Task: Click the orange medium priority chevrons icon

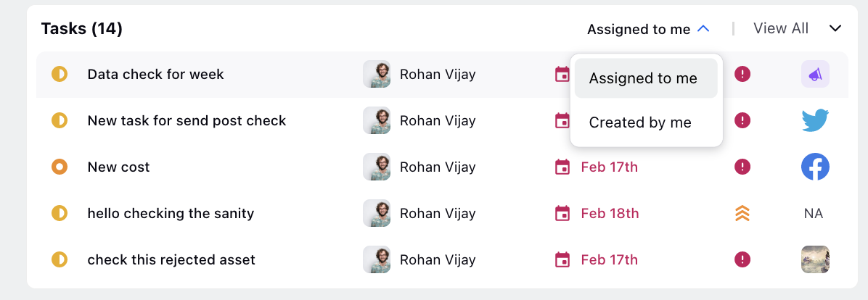Action: (x=742, y=213)
